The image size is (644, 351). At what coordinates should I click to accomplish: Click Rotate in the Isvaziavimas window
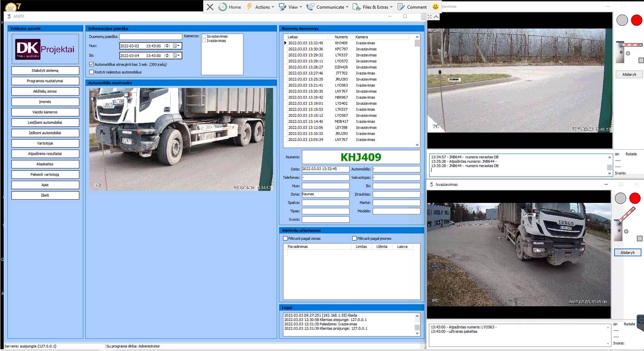point(629,325)
